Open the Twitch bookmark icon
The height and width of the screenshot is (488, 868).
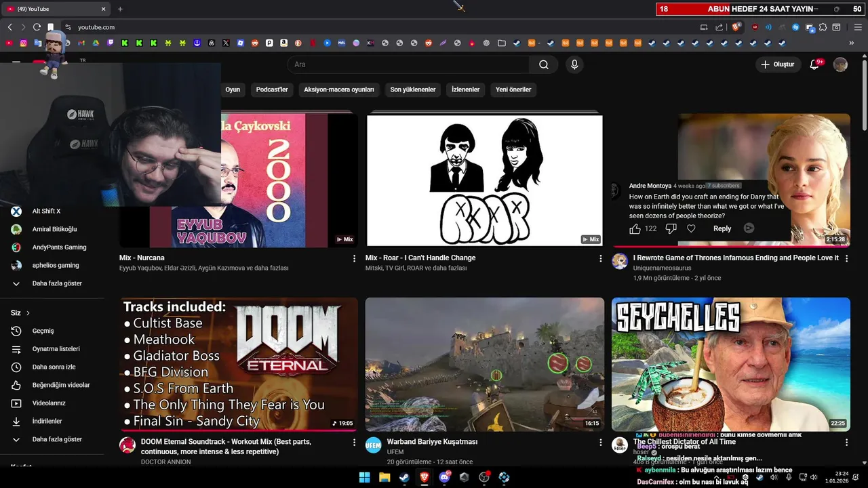[x=110, y=43]
